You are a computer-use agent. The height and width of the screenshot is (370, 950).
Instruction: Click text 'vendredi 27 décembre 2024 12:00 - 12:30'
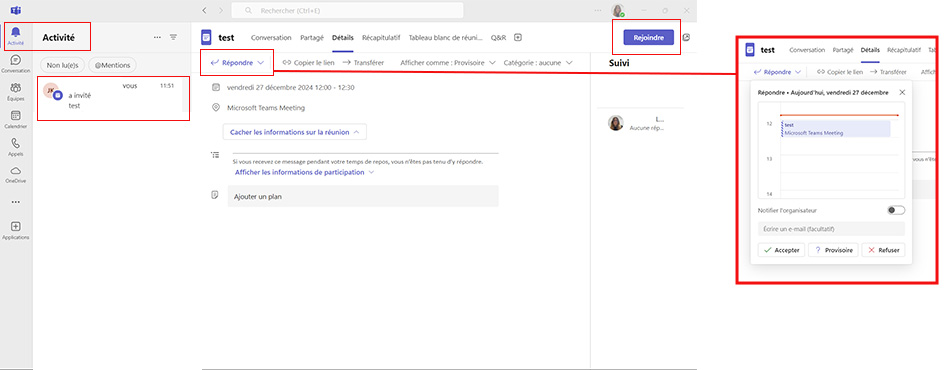(x=290, y=87)
